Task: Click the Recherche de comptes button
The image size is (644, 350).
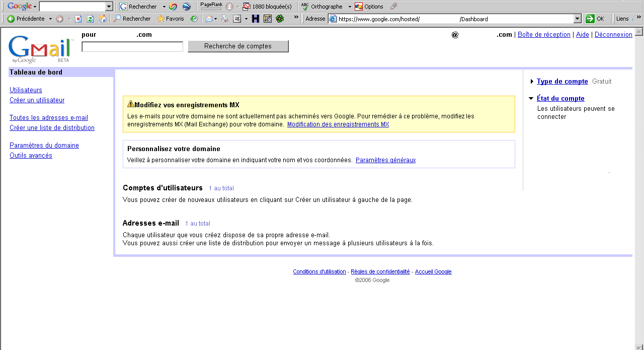Action: click(x=238, y=46)
